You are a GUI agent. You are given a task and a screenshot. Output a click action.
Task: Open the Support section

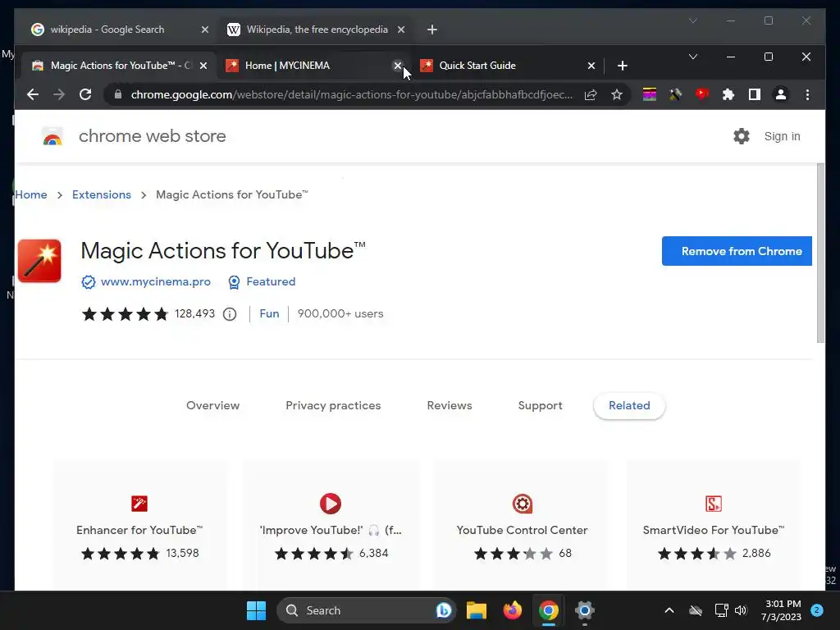tap(540, 405)
